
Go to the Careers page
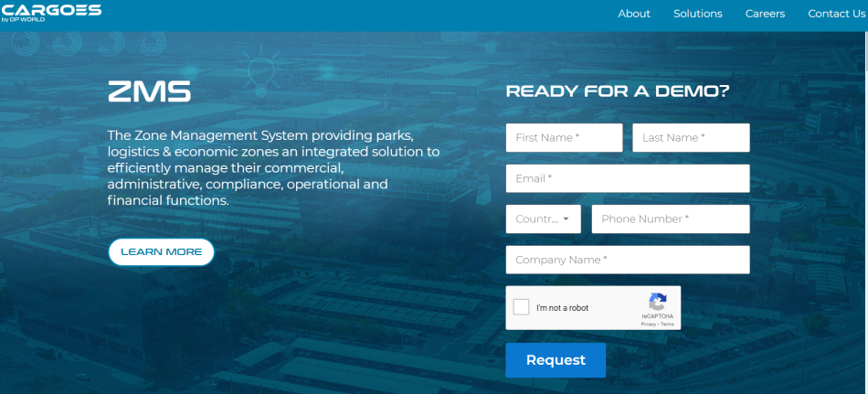pos(765,14)
